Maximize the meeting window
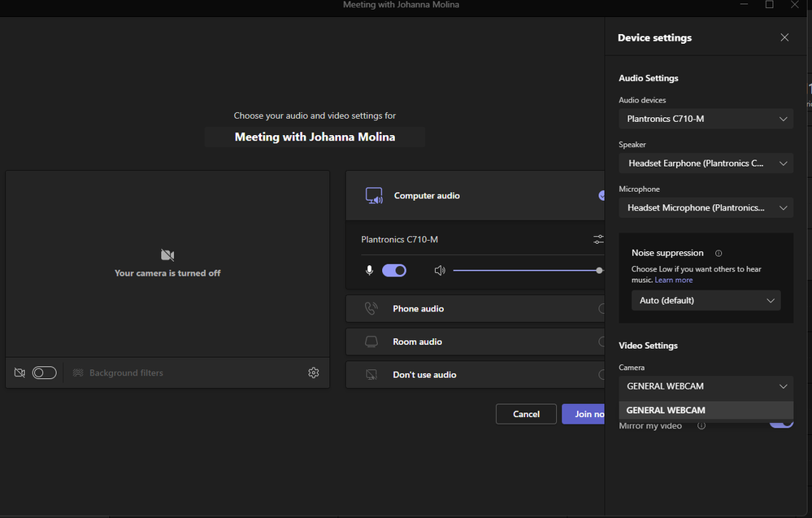 770,5
